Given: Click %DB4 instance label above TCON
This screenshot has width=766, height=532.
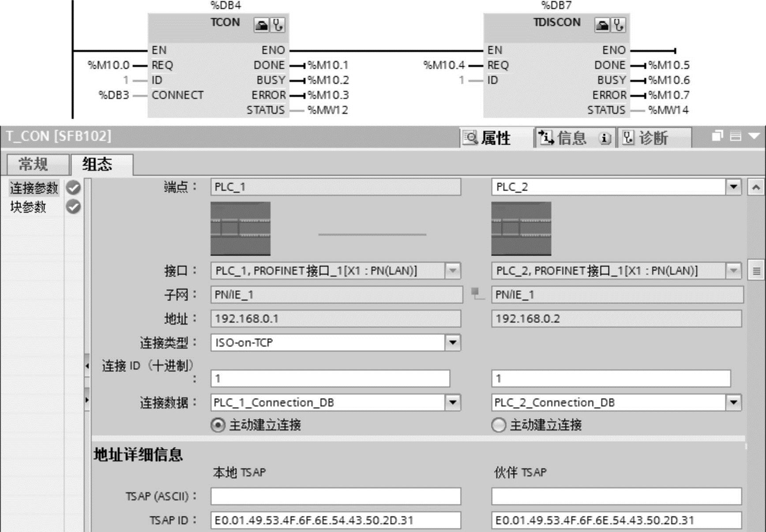Looking at the screenshot, I should coord(226,5).
